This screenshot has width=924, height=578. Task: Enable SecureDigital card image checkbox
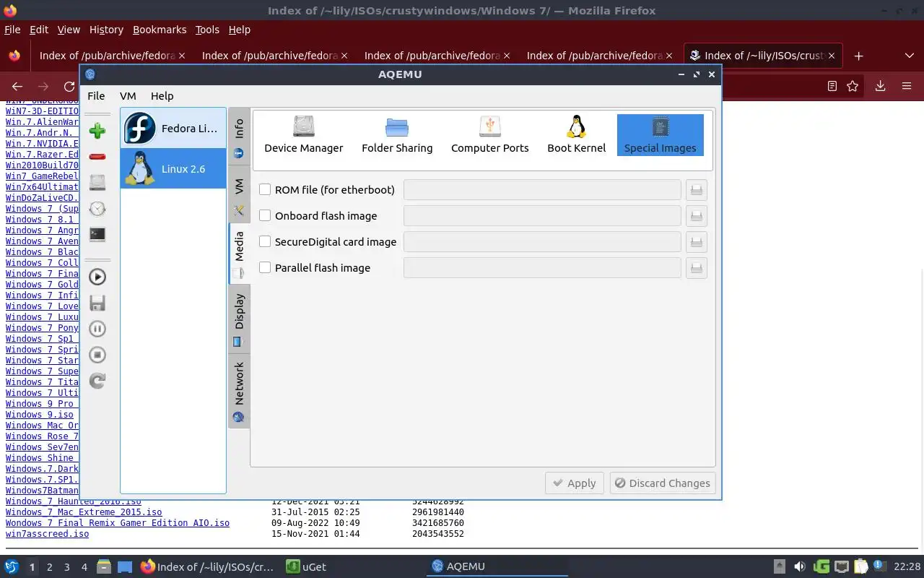point(265,241)
